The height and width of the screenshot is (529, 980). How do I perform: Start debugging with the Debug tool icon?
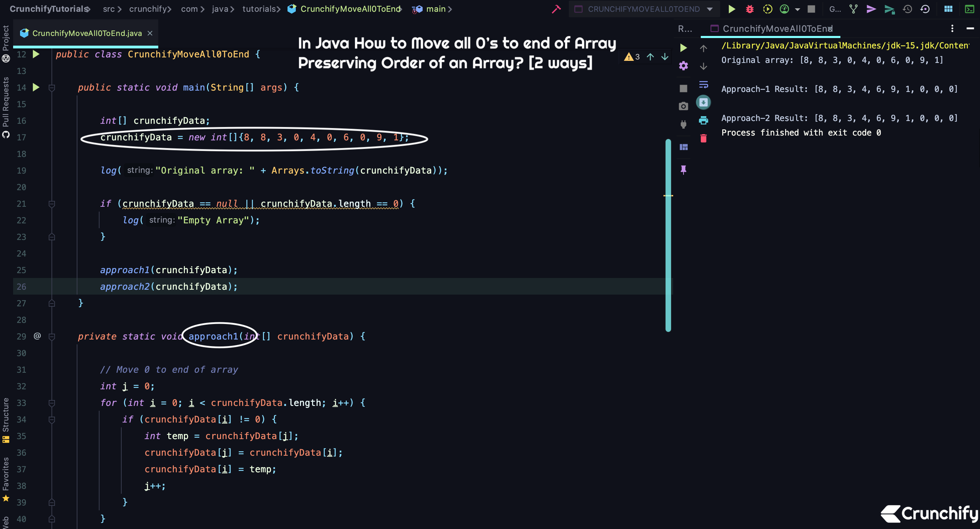pyautogui.click(x=749, y=9)
